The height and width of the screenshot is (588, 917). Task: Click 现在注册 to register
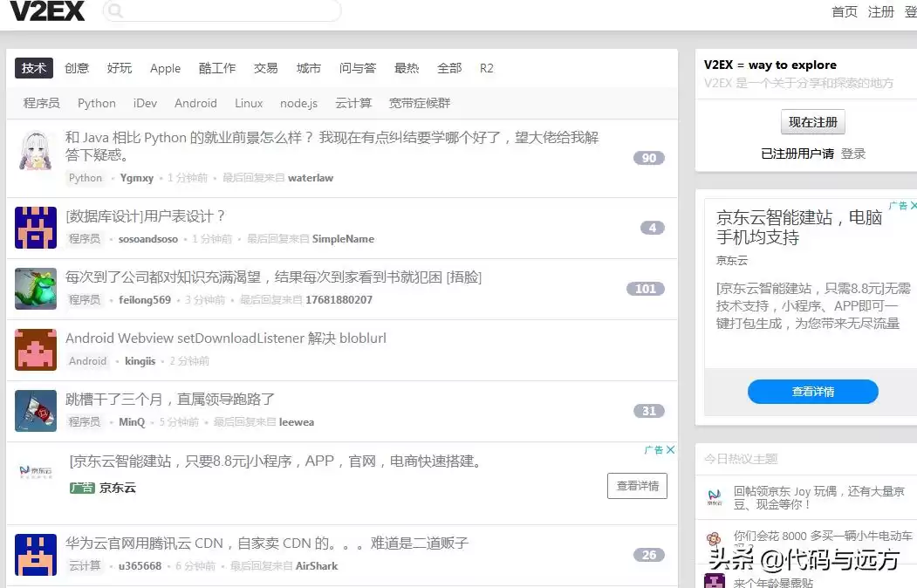tap(812, 121)
